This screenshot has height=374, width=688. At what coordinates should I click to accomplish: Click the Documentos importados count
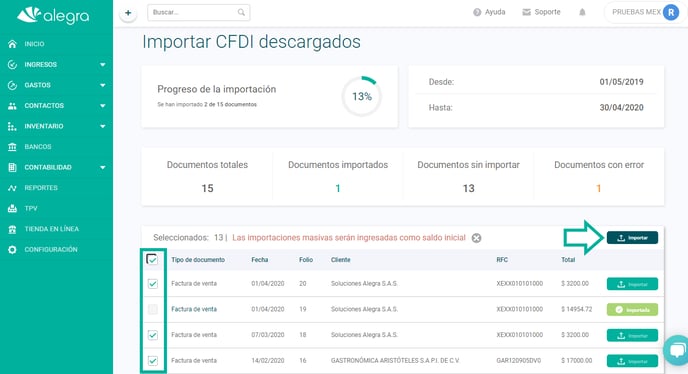pyautogui.click(x=338, y=188)
